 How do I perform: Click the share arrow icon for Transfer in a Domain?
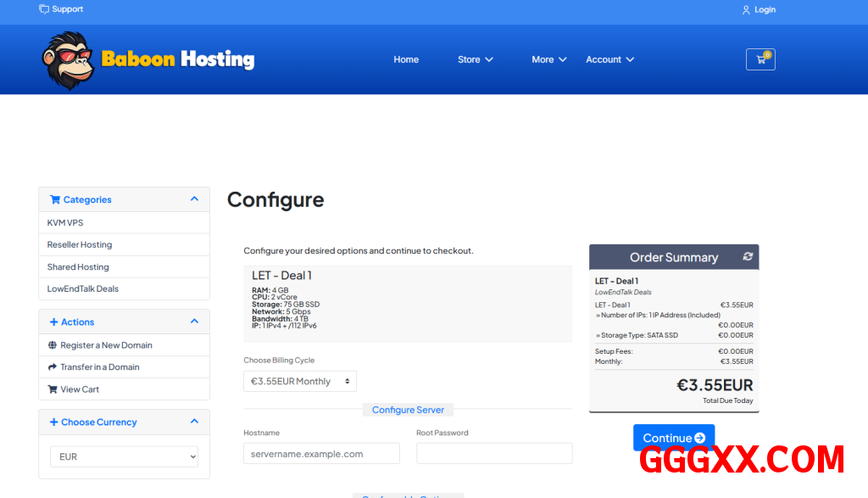tap(53, 367)
